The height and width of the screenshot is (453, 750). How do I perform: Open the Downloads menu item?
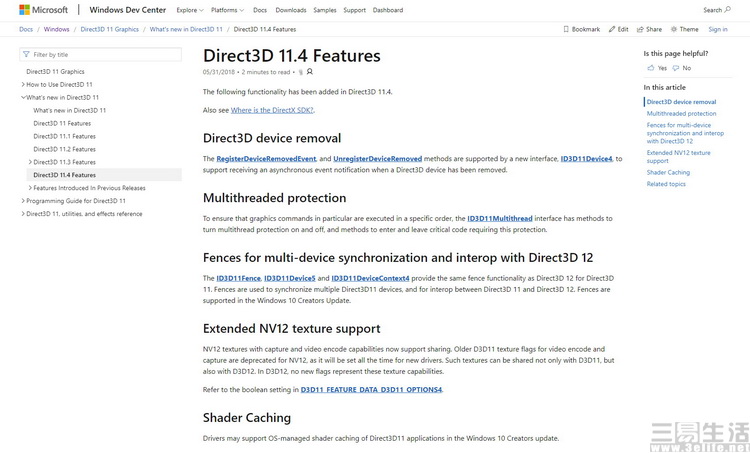(x=291, y=10)
